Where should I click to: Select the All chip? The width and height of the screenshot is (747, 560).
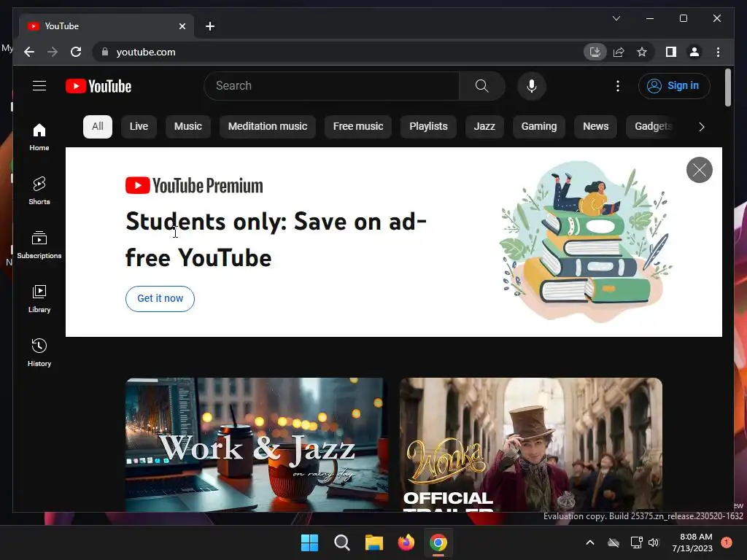pos(98,127)
